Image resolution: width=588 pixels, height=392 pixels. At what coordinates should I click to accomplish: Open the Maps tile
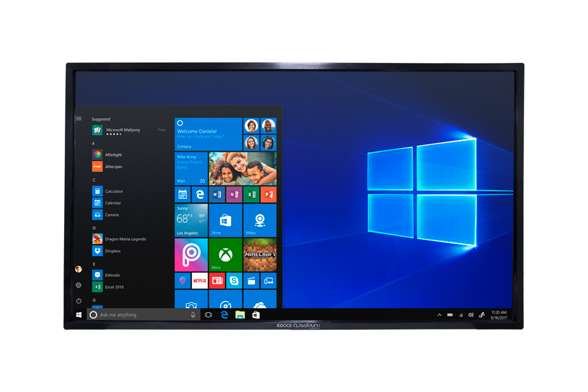(x=260, y=220)
